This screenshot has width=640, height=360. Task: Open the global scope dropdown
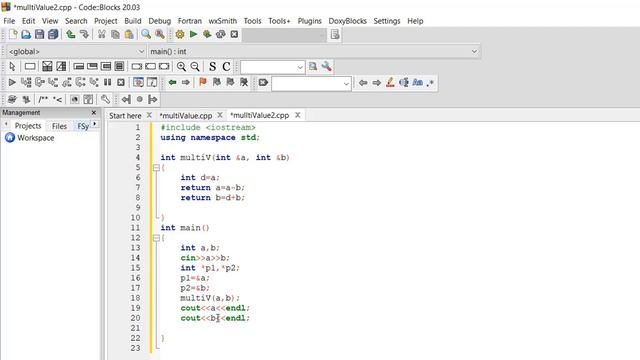[76, 51]
